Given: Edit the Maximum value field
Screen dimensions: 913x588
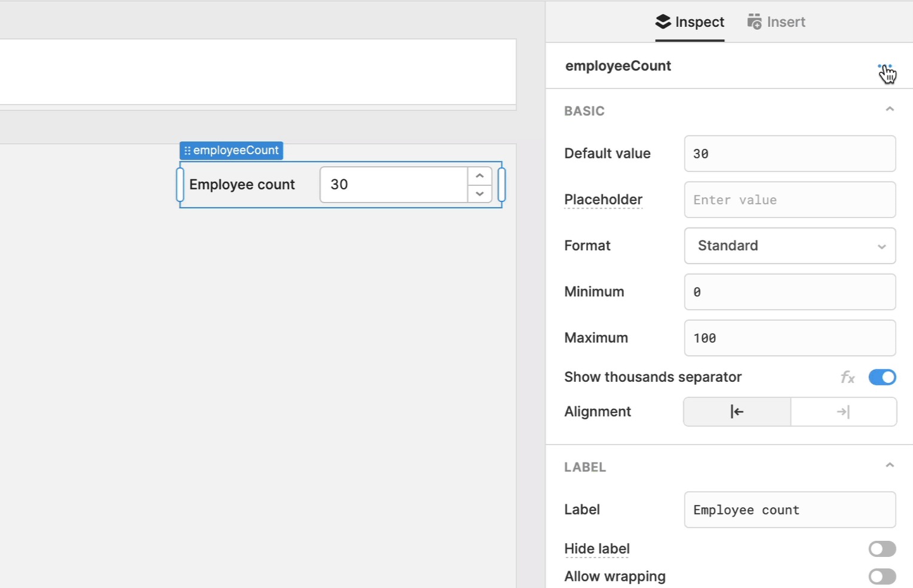Looking at the screenshot, I should point(790,338).
